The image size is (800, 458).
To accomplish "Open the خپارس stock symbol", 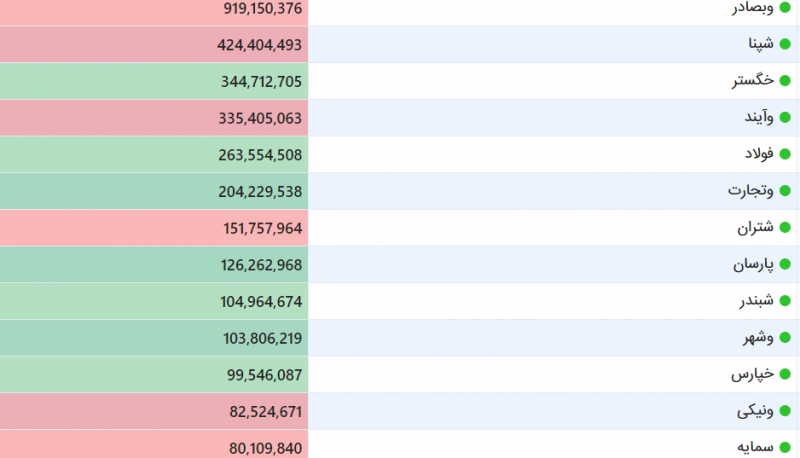I will (753, 374).
